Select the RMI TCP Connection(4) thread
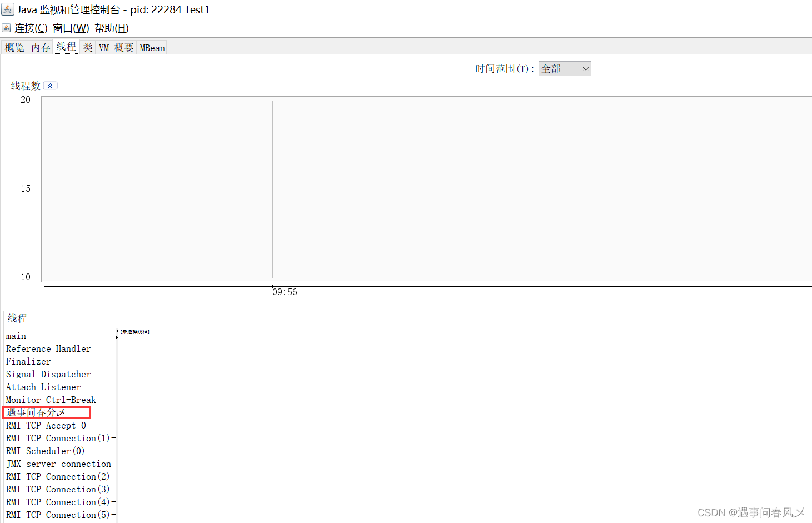Screen dimensions: 812x523 tap(60, 502)
